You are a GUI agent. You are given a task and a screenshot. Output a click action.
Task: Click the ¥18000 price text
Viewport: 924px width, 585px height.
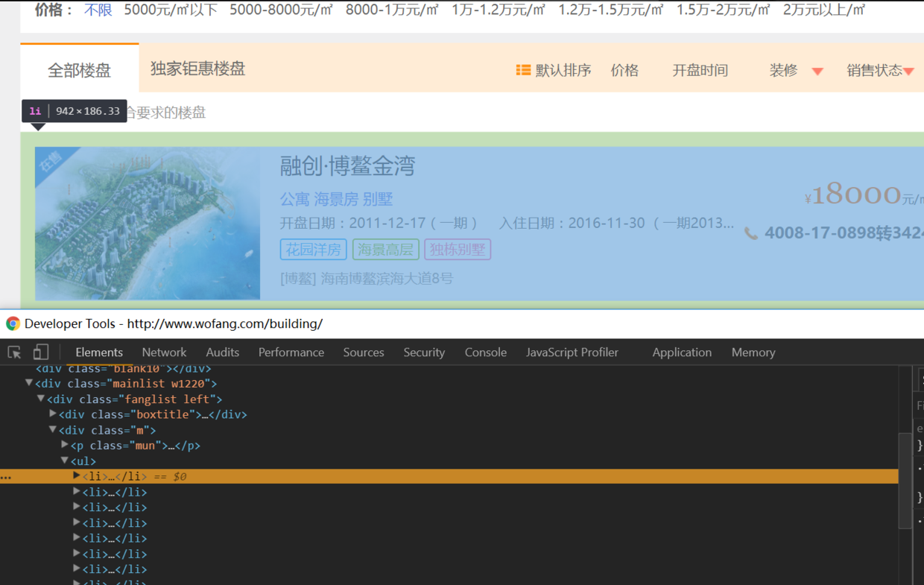[857, 195]
